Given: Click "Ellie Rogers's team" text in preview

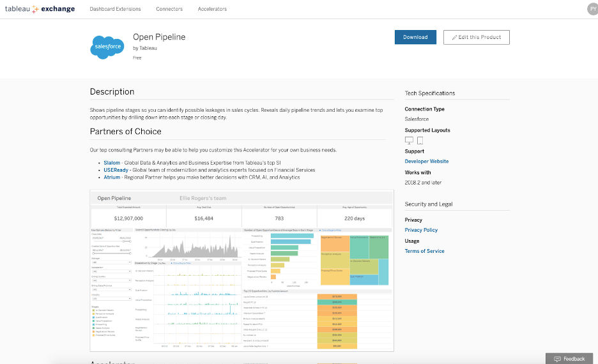Looking at the screenshot, I should (203, 198).
